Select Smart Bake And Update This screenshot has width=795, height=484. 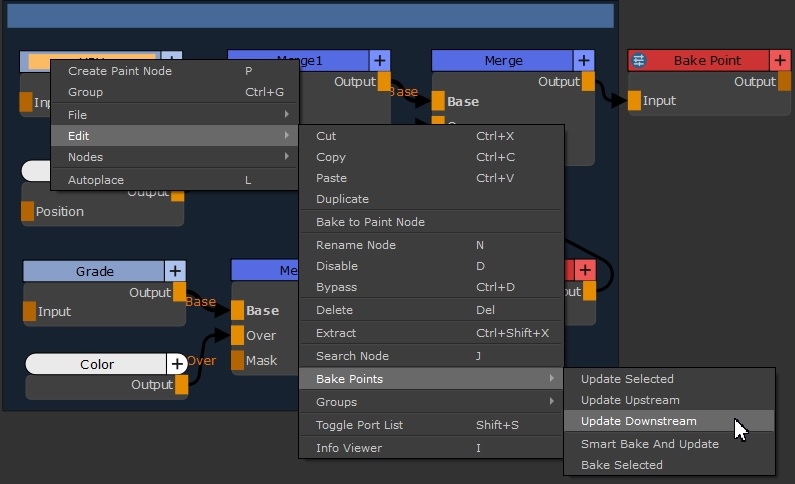click(649, 444)
